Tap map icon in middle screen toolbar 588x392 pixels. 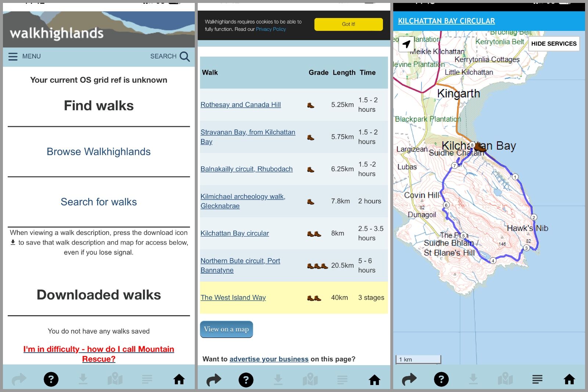[310, 380]
